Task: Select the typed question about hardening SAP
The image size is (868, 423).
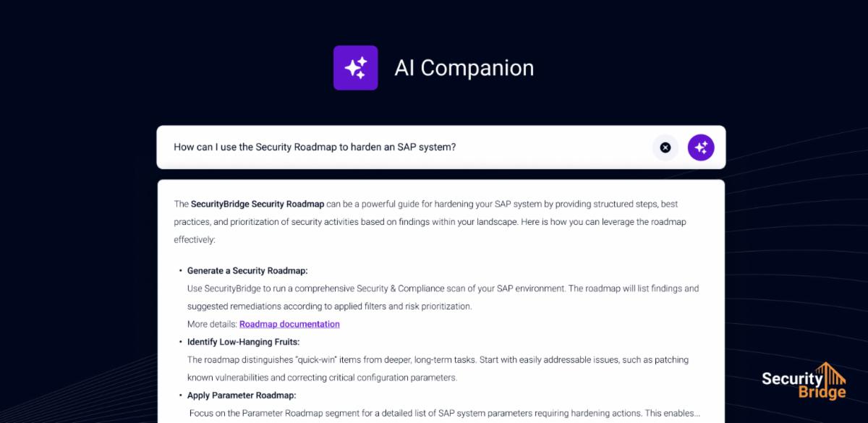Action: pos(314,147)
